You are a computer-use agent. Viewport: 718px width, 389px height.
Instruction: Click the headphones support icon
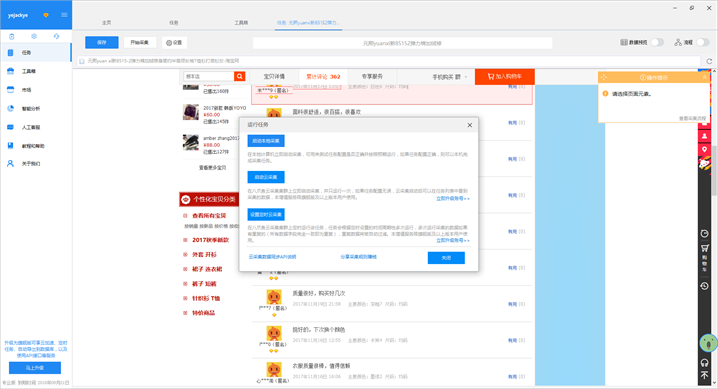point(704,363)
